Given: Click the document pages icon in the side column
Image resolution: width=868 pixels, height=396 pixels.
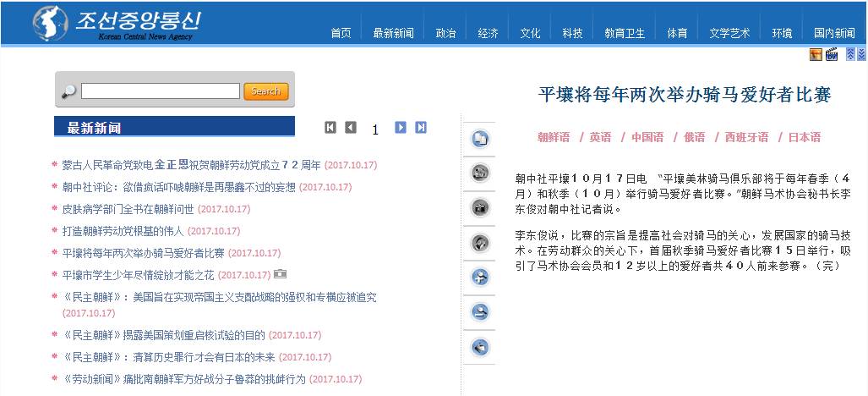Looking at the screenshot, I should 480,139.
